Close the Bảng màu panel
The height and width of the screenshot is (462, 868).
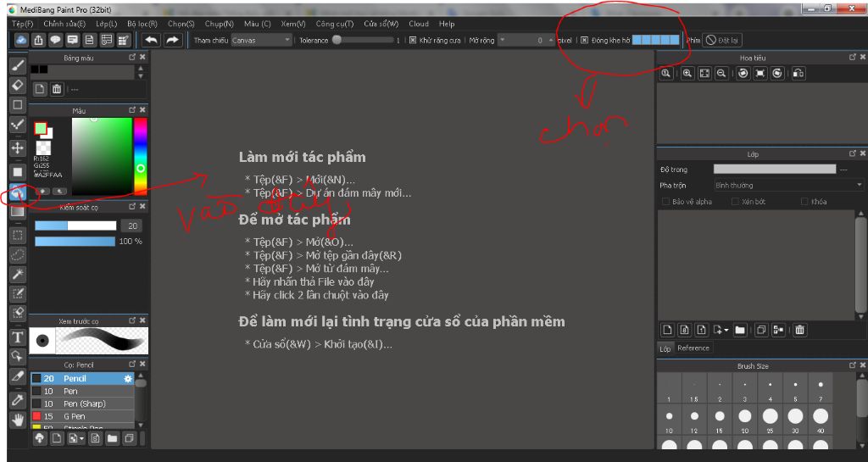coord(142,57)
